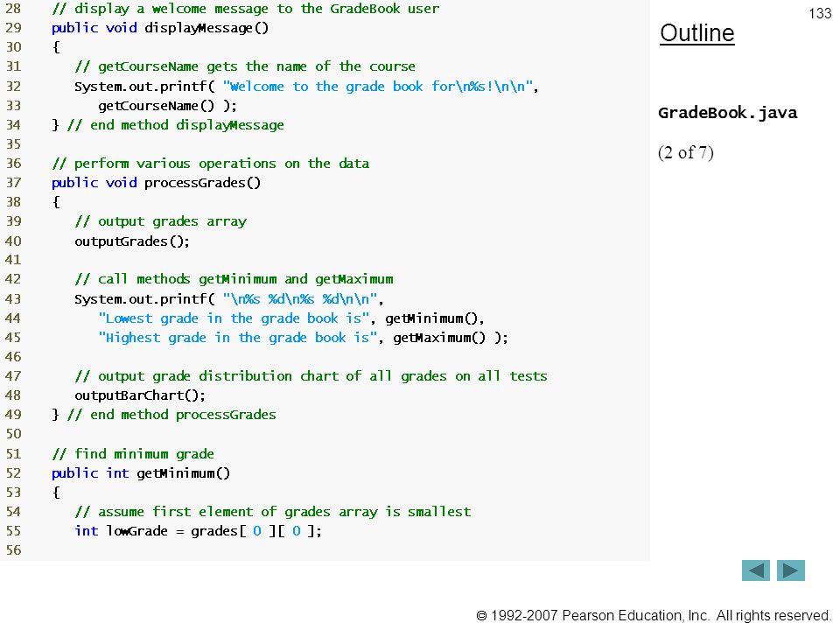Image resolution: width=840 pixels, height=630 pixels.
Task: Click the opening brace on line 53
Action: [x=56, y=493]
